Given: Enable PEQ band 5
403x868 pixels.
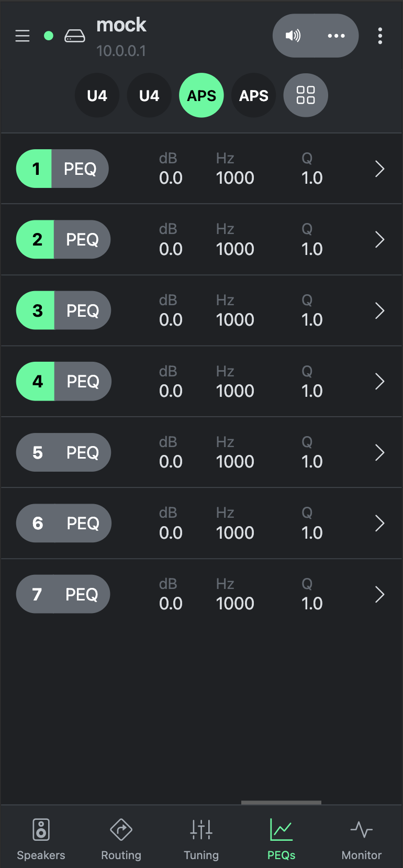Looking at the screenshot, I should coord(37,452).
